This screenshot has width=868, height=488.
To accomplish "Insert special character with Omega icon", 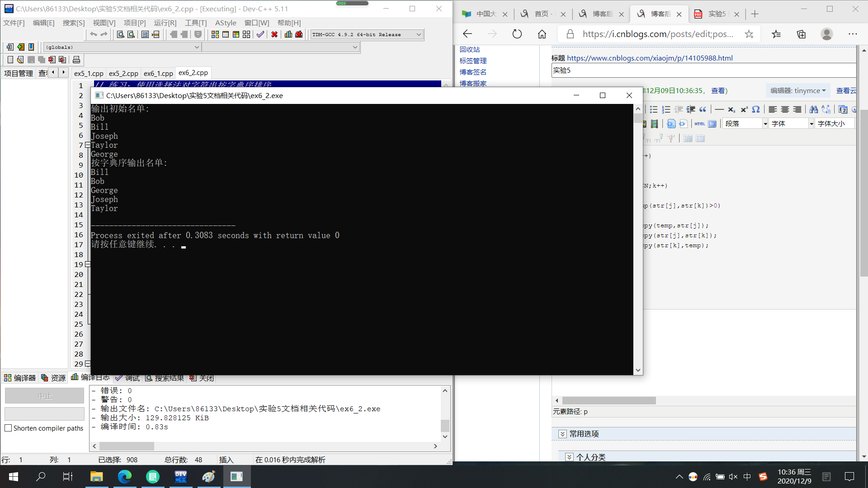I will click(x=755, y=109).
